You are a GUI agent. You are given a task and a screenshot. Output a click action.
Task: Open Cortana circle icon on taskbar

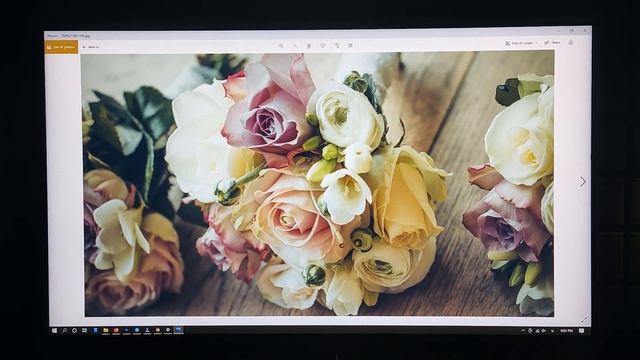[x=74, y=330]
